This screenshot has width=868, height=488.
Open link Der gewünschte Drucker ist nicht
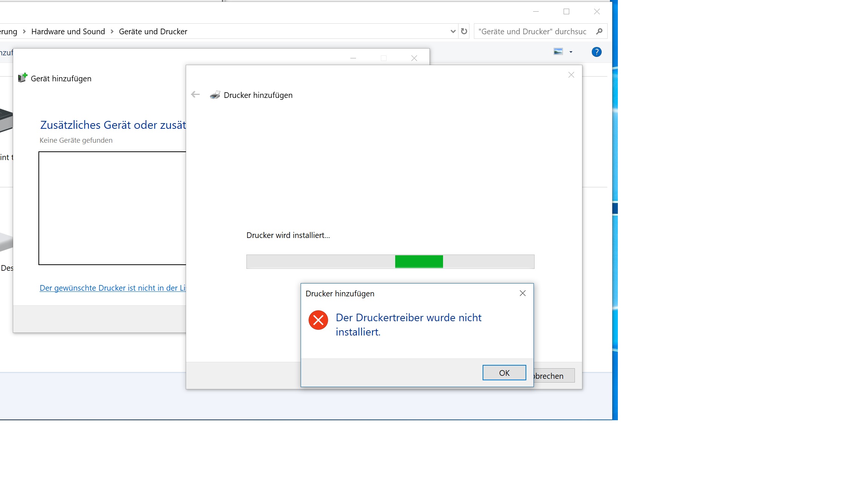coord(113,288)
